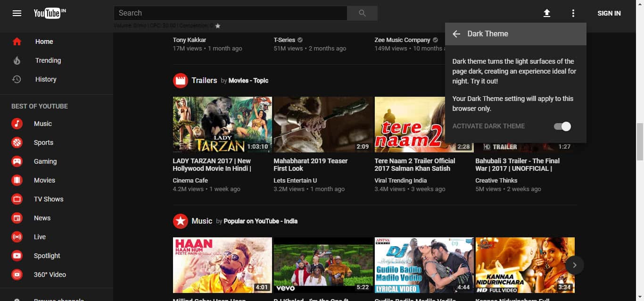Image resolution: width=644 pixels, height=301 pixels.
Task: Open the Zee Music Company channel
Action: point(403,40)
